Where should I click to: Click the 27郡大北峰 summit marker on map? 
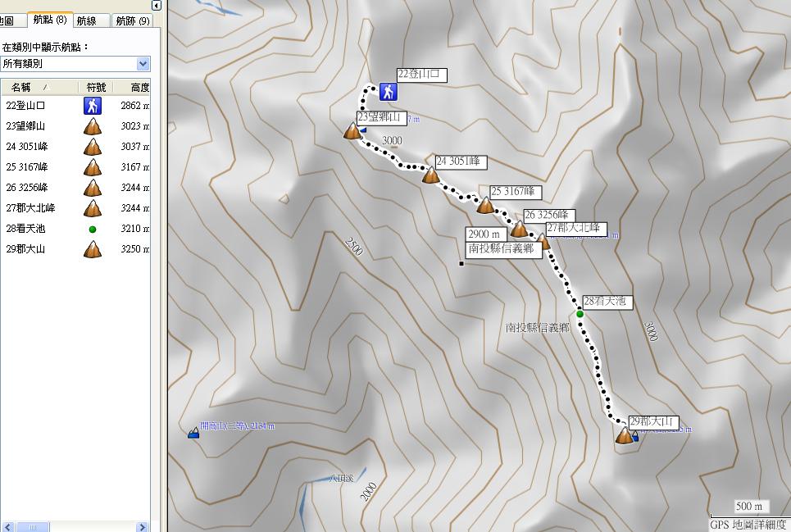coord(543,241)
